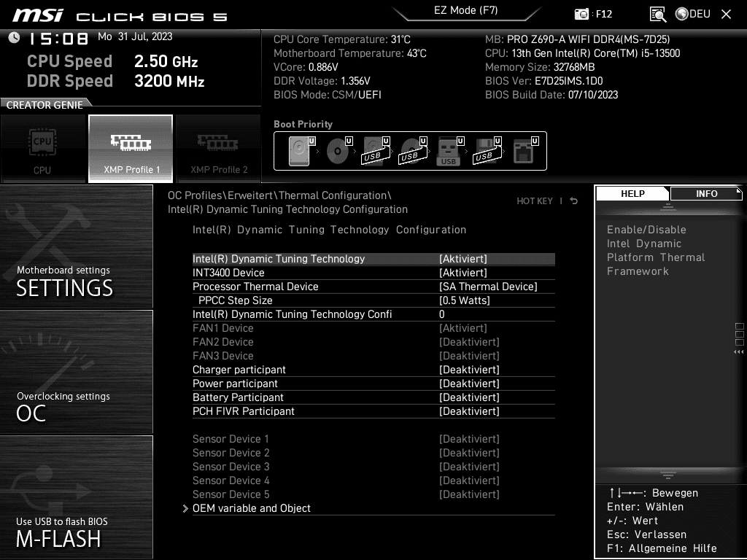
Task: Toggle XMP Profile 1 tile
Action: pyautogui.click(x=131, y=149)
